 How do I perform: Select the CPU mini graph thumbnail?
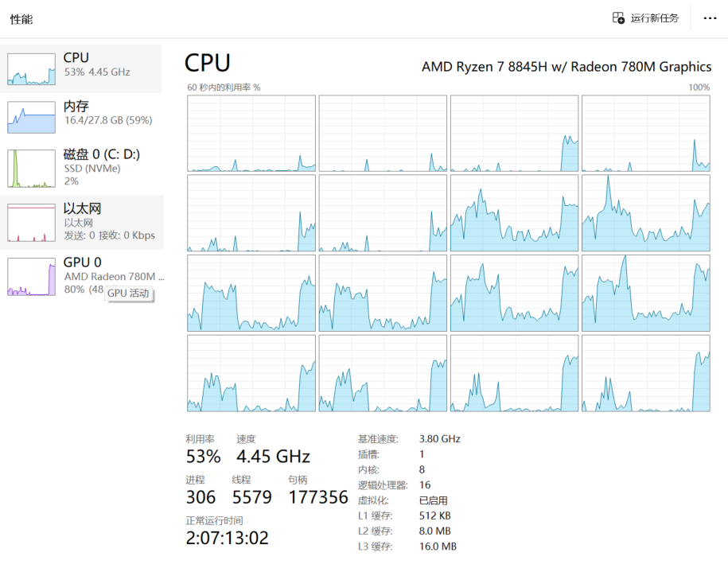[x=31, y=68]
